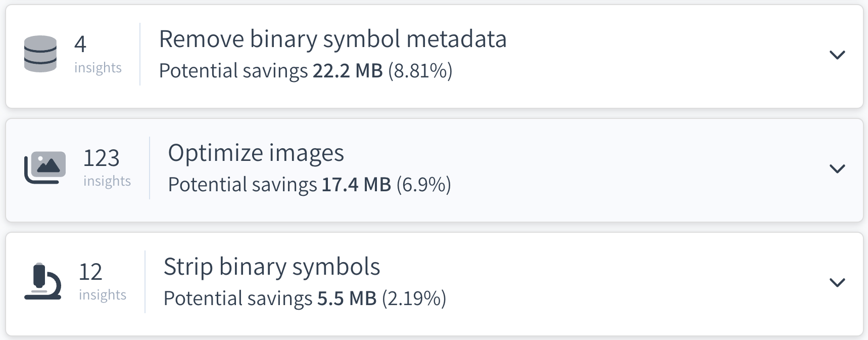The height and width of the screenshot is (340, 868).
Task: Click the insights label under number 123
Action: click(107, 181)
